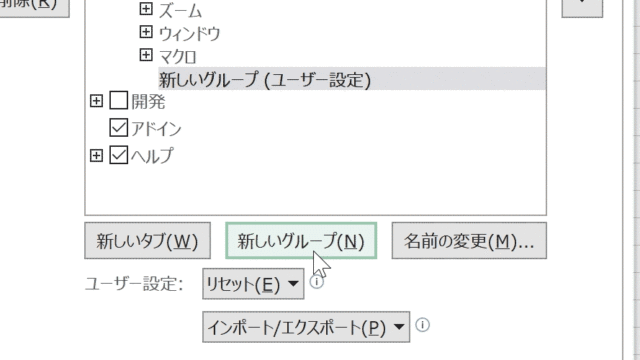This screenshot has width=640, height=360.
Task: Open the インポート/エクスポート(P) dropdown
Action: (306, 327)
